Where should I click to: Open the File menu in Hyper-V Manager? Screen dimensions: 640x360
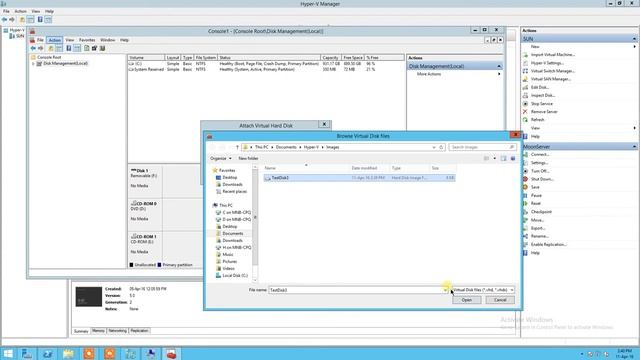pos(6,11)
